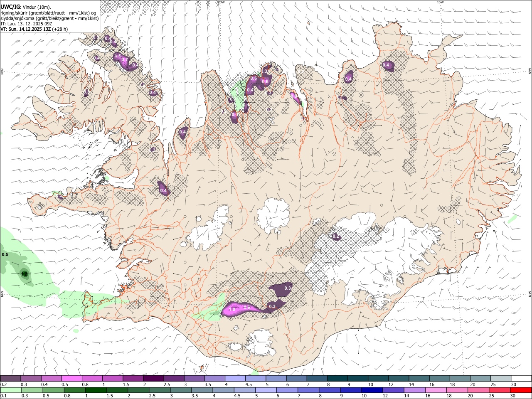Click the '1.0' value in the bright pink patch

point(232,309)
